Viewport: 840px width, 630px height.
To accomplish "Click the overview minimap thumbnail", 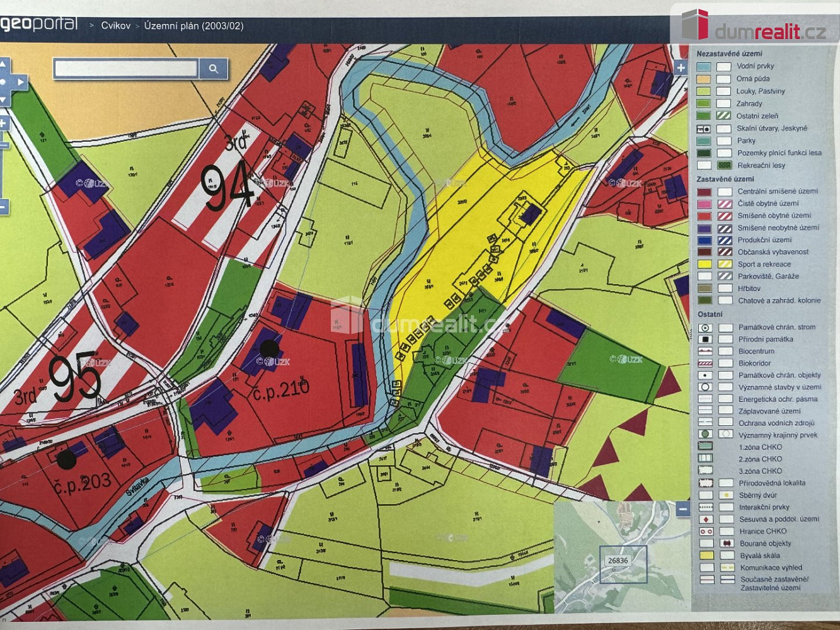I will point(622,557).
